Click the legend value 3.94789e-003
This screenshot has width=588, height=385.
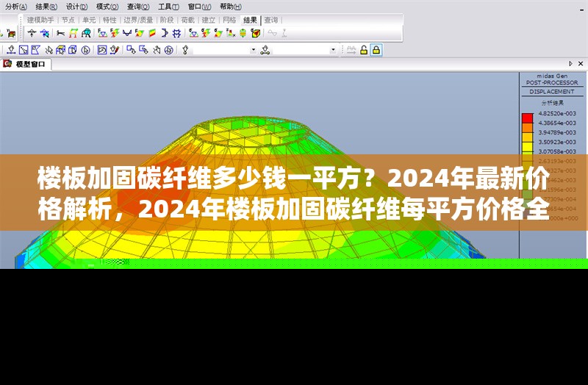tap(557, 133)
